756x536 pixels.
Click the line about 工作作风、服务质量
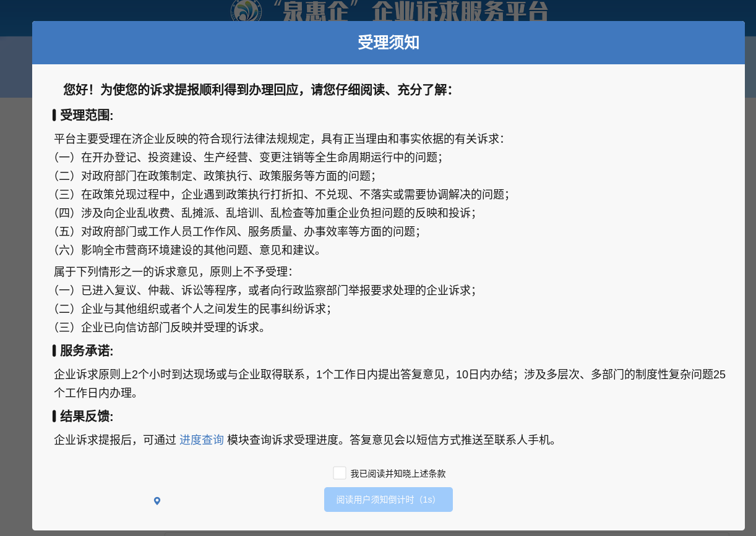coord(237,231)
